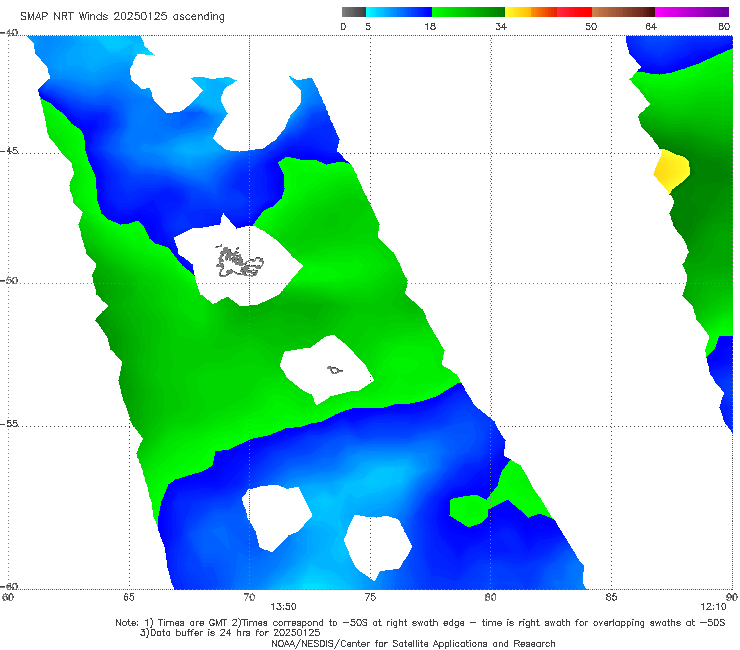
Task: Click the brown segment of the colorbar
Action: (x=623, y=12)
